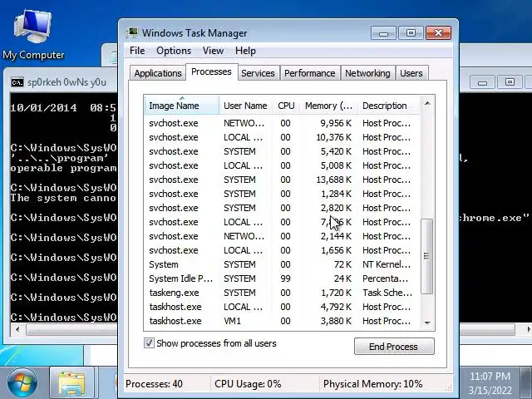Open My Computer desktop icon

coord(33,35)
